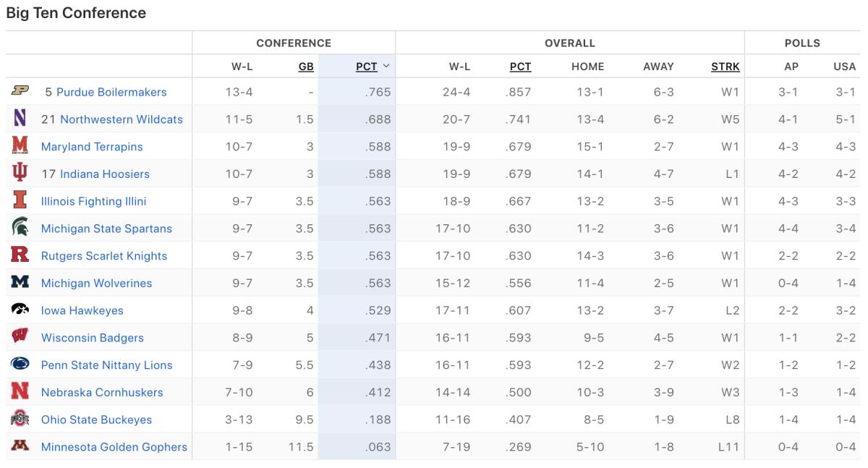This screenshot has width=868, height=468.
Task: Click the Penn State Nittany Lions logo
Action: click(20, 365)
